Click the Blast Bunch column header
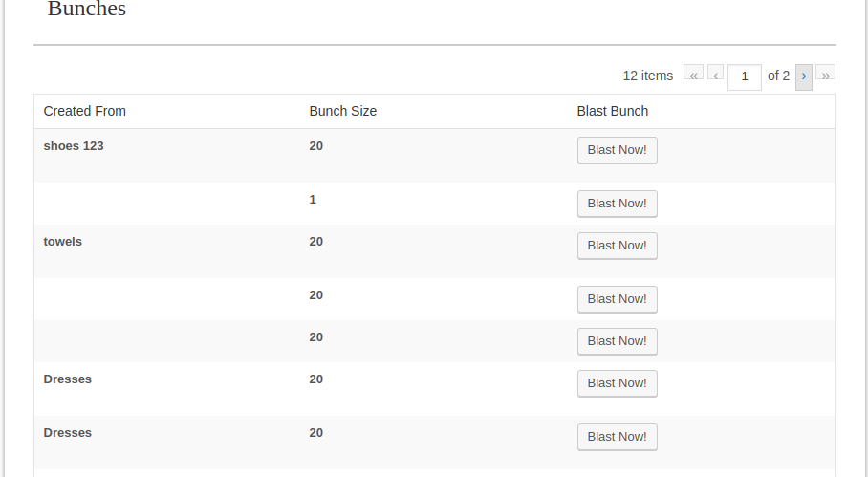 pos(613,111)
